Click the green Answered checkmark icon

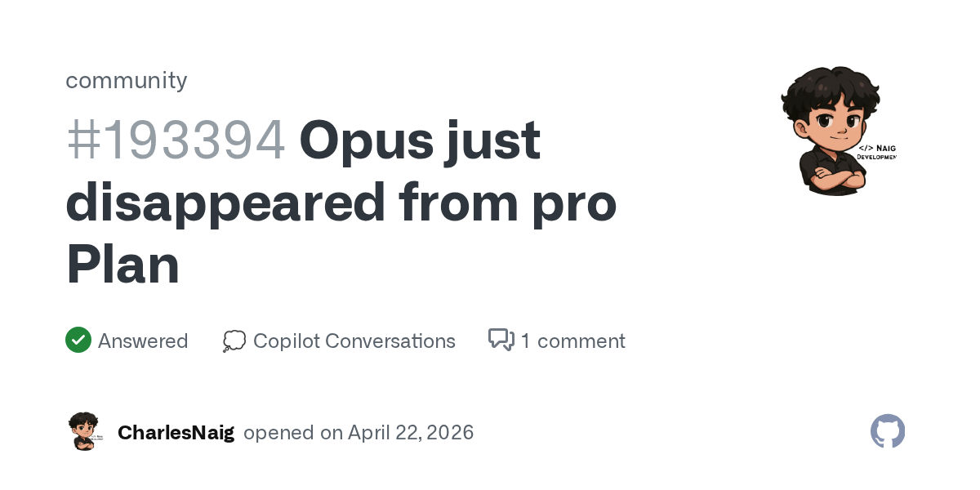(78, 340)
